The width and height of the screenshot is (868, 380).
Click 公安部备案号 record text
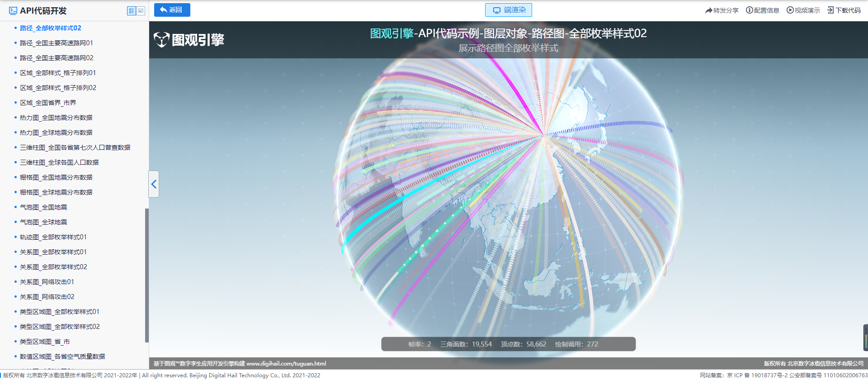828,375
